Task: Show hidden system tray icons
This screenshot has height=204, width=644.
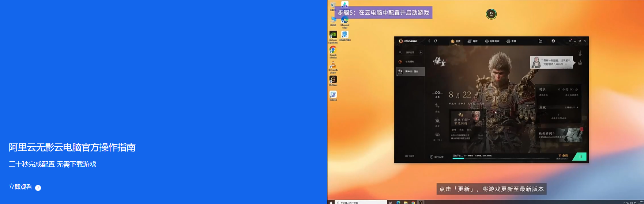Action: (624, 203)
